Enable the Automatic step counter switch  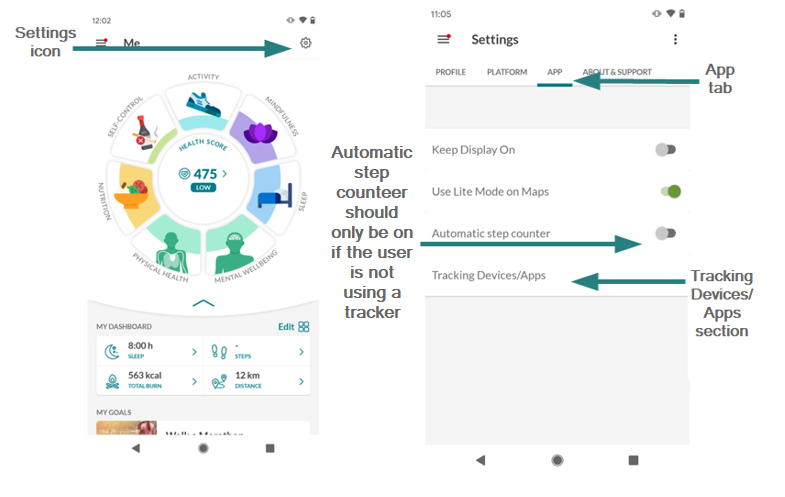(x=665, y=233)
